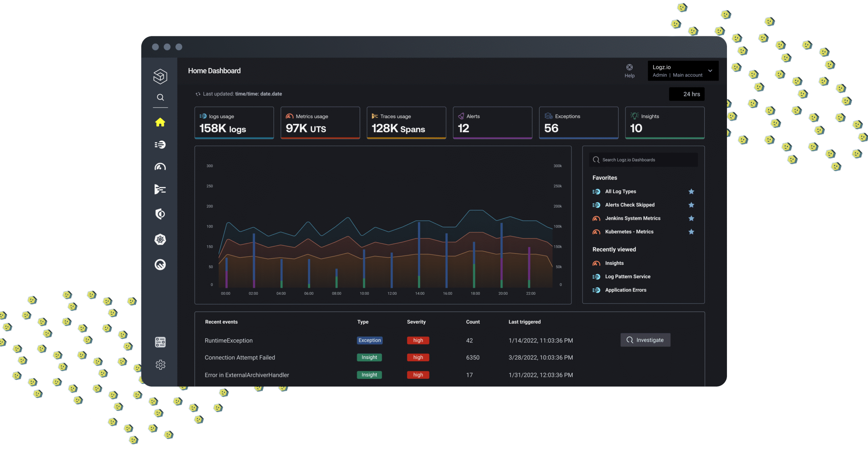The width and height of the screenshot is (868, 454).
Task: Unstar Jenkins System Metrics favorite
Action: 691,219
